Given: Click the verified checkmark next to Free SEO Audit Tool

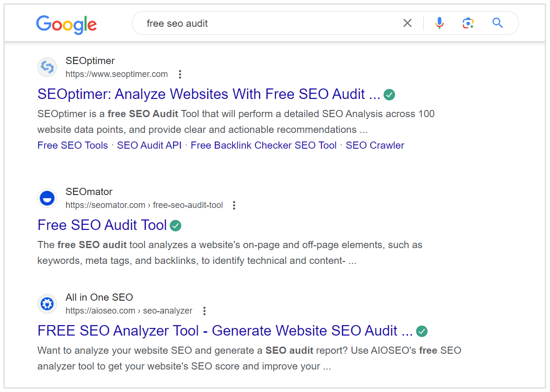Looking at the screenshot, I should [x=176, y=225].
